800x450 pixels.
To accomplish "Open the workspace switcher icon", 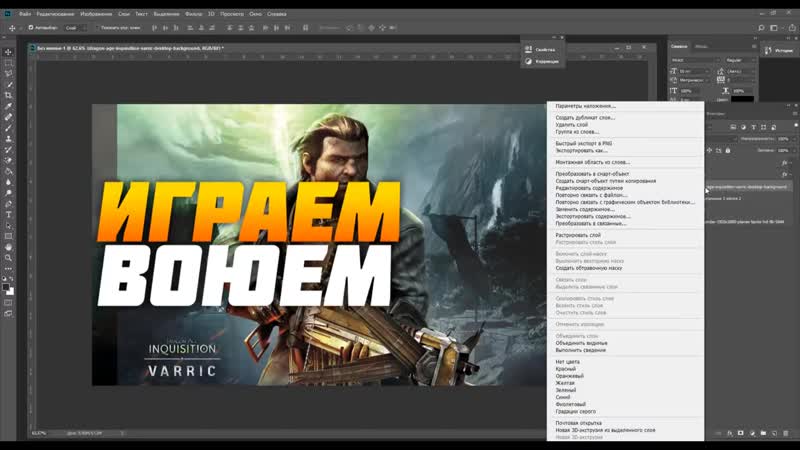I will (x=774, y=28).
